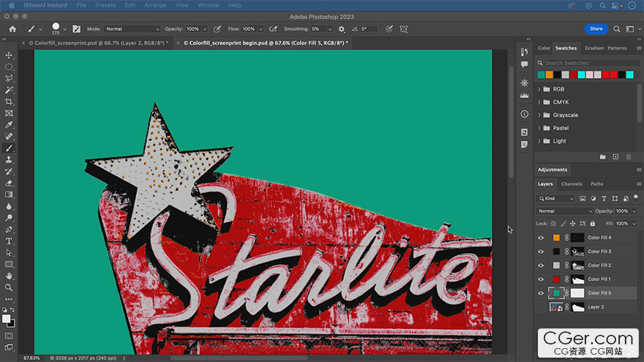Activate the Zoom tool
Viewport: 644px width, 362px height.
point(9,287)
